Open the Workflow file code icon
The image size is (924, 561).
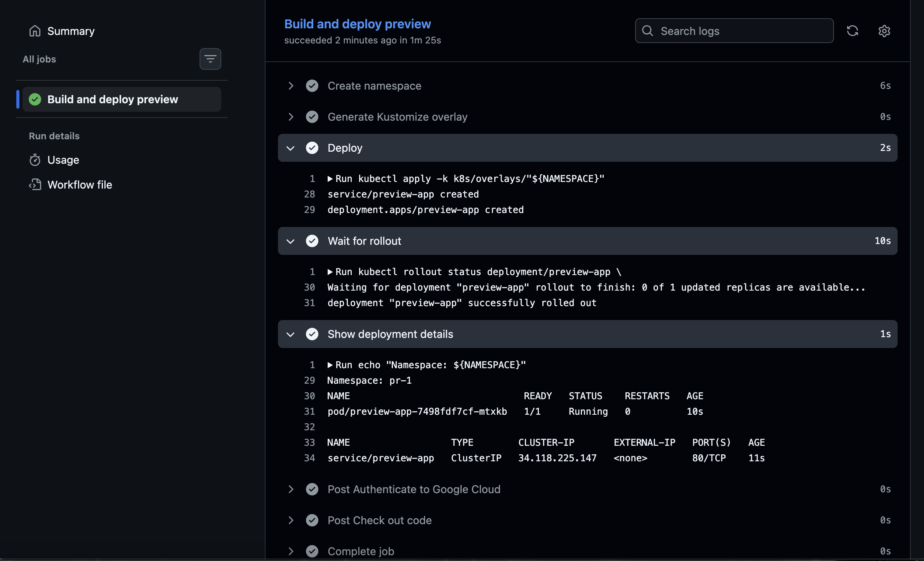pyautogui.click(x=35, y=185)
